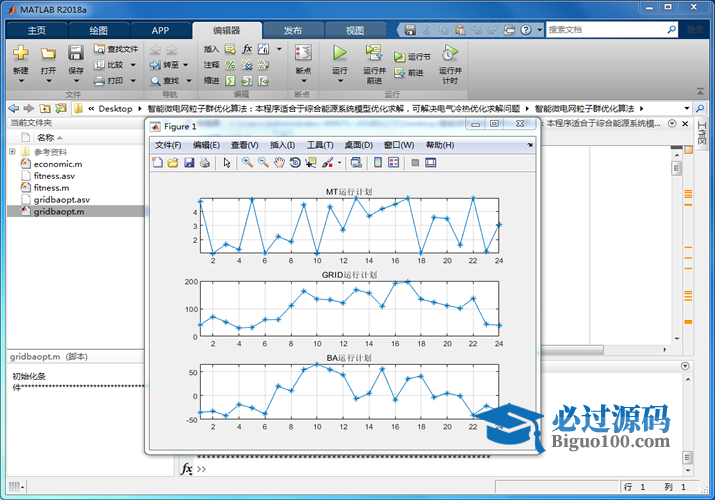Click Run and Advance (运行并前进) icon
Image resolution: width=715 pixels, height=500 pixels.
pyautogui.click(x=374, y=53)
